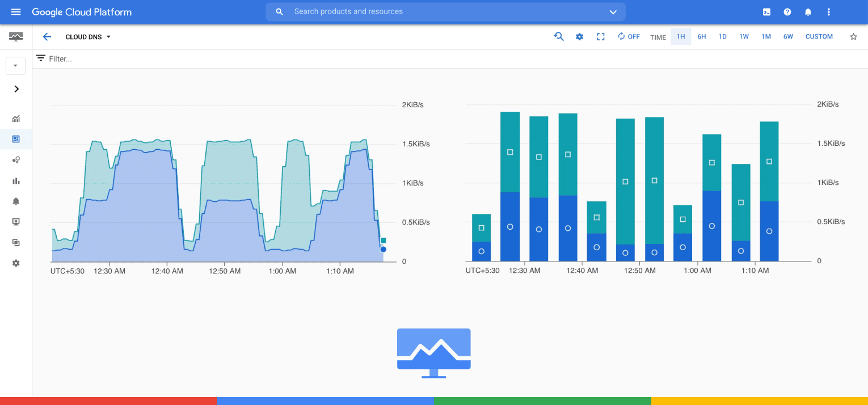Select the Dashboards sidebar icon
The image size is (868, 405).
pos(16,139)
